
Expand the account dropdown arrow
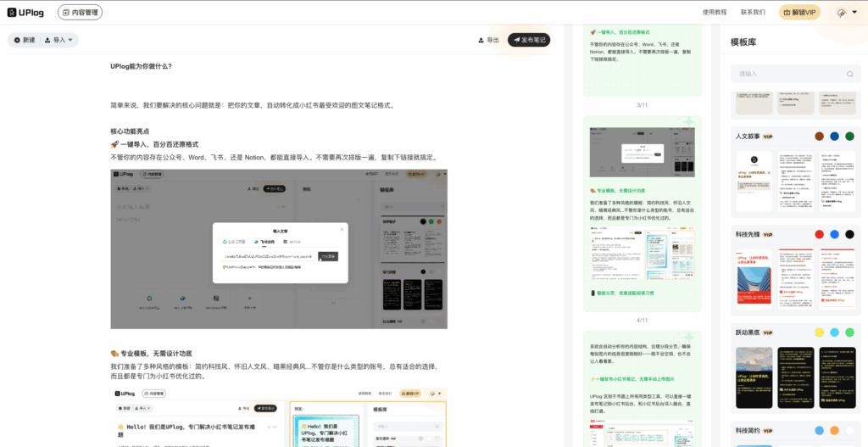point(854,12)
